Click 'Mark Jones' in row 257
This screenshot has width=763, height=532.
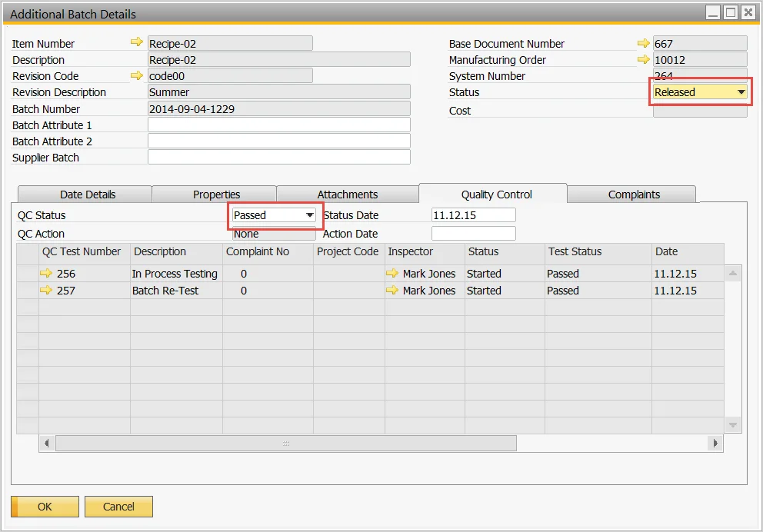[x=429, y=291]
